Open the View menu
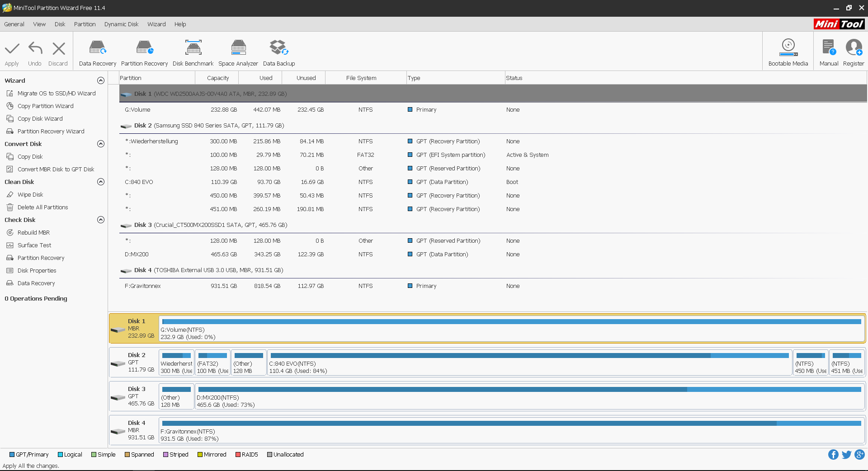 (39, 24)
